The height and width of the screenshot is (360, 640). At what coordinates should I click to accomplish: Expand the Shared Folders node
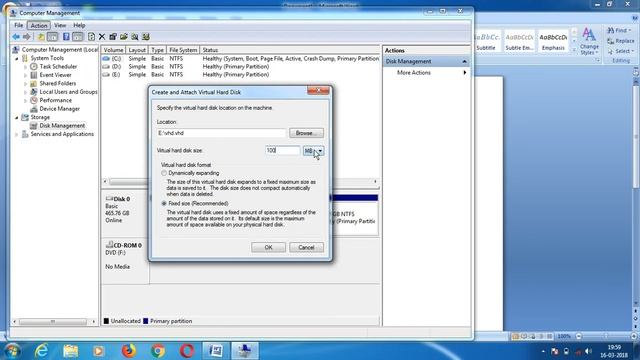(26, 84)
